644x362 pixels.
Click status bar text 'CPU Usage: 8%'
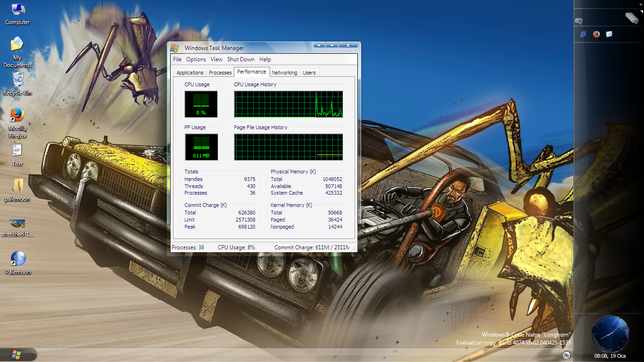coord(236,247)
